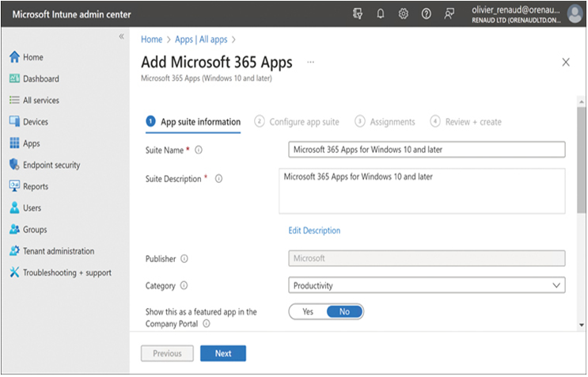The image size is (588, 377).
Task: Click the Next button
Action: click(223, 353)
